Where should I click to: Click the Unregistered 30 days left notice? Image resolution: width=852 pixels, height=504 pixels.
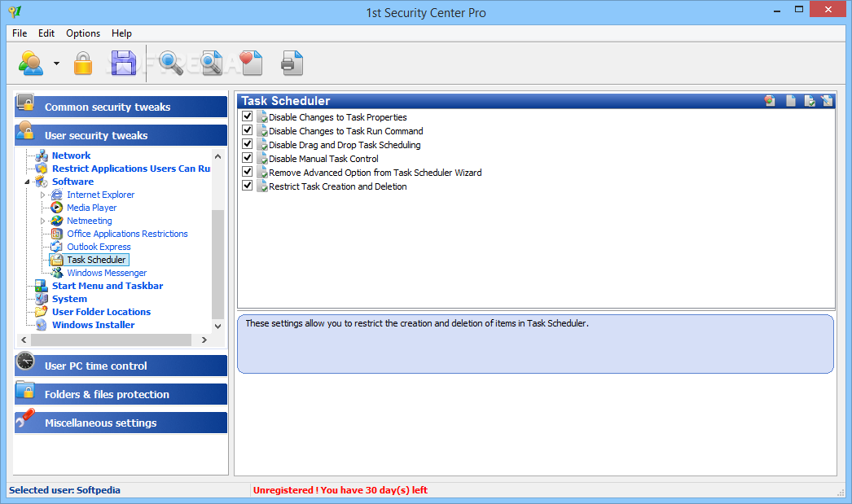pos(340,490)
